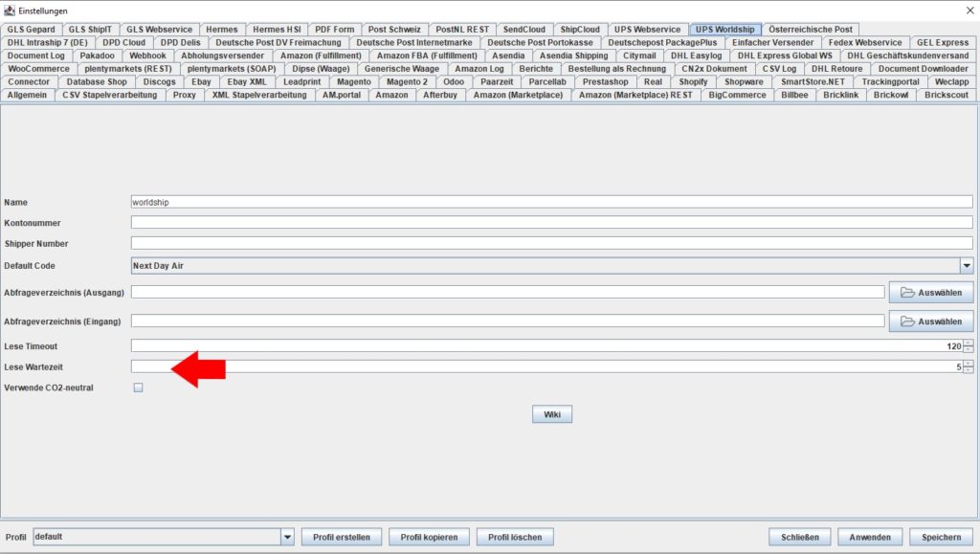This screenshot has width=980, height=554.
Task: Enable the Verwende CO2-neutral checkbox
Action: pos(138,388)
